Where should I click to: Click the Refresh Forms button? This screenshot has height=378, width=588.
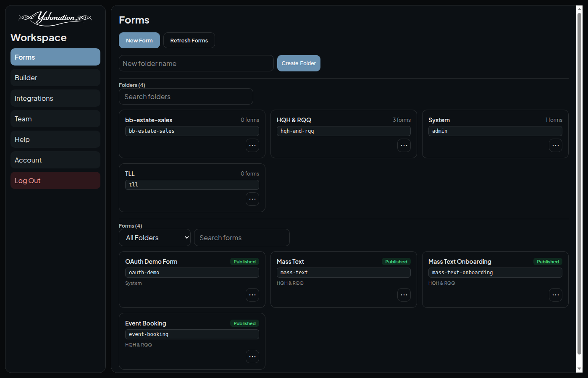tap(189, 40)
